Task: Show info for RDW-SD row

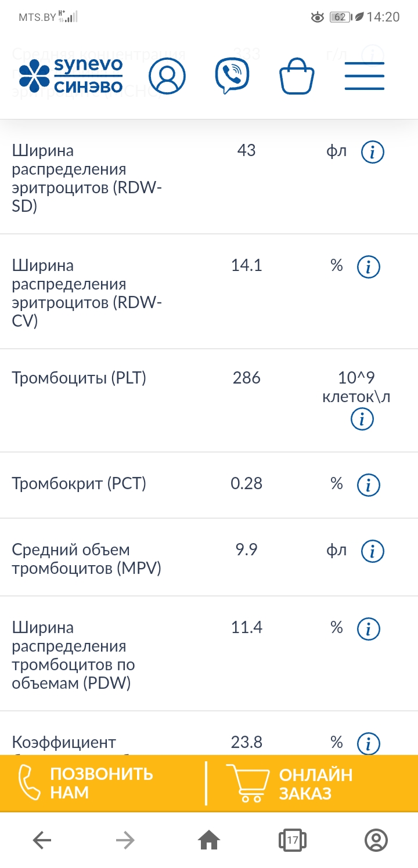Action: [x=372, y=153]
